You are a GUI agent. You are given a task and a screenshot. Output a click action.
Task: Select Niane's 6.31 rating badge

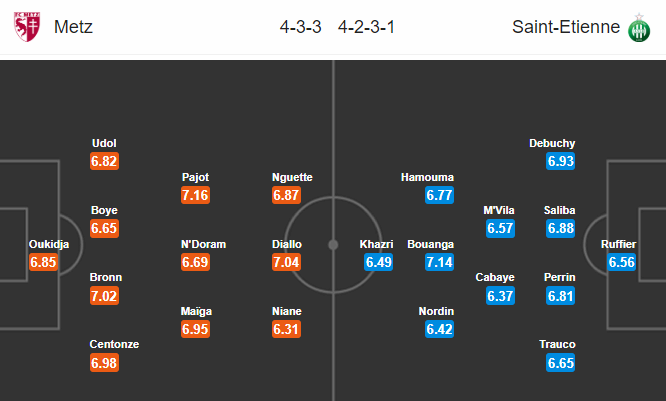pyautogui.click(x=286, y=329)
